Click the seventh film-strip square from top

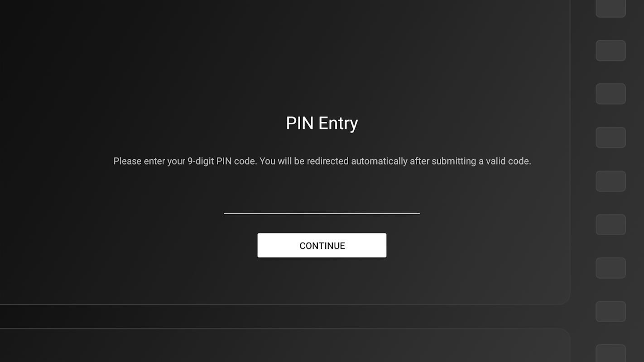click(x=610, y=268)
